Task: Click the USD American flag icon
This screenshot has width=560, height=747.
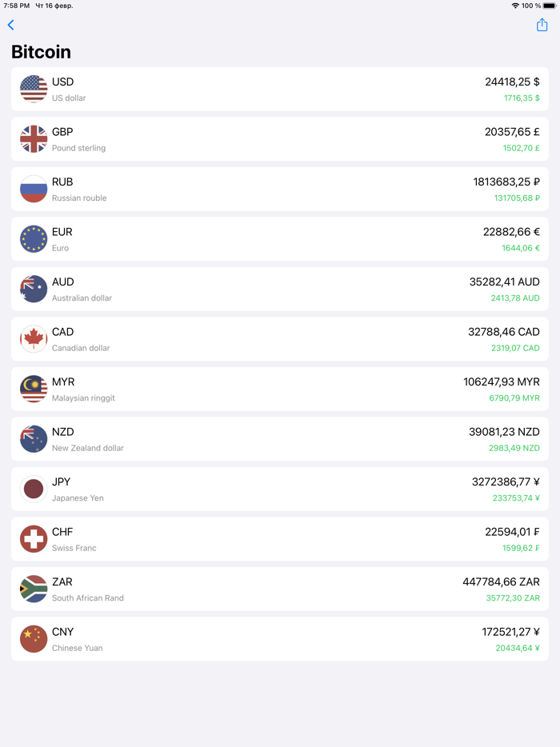Action: pyautogui.click(x=33, y=89)
